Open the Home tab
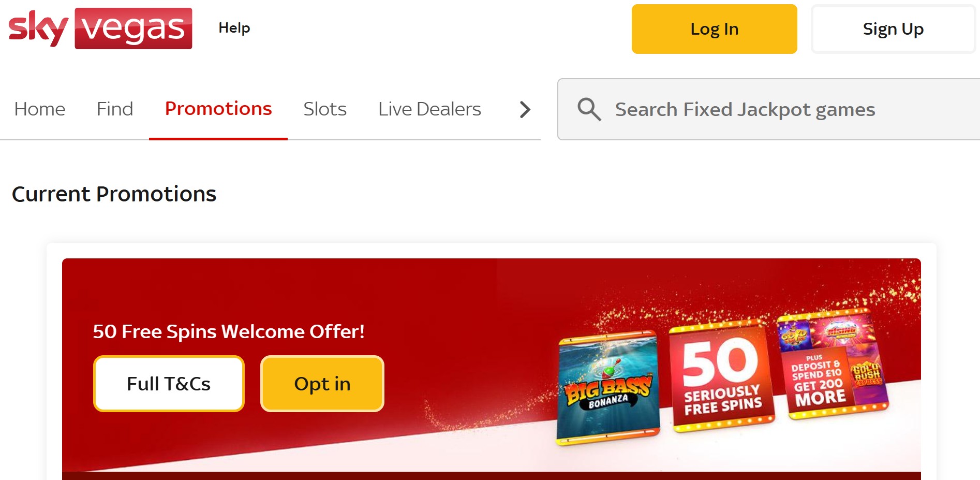Screen dimensions: 980x480 pyautogui.click(x=40, y=109)
